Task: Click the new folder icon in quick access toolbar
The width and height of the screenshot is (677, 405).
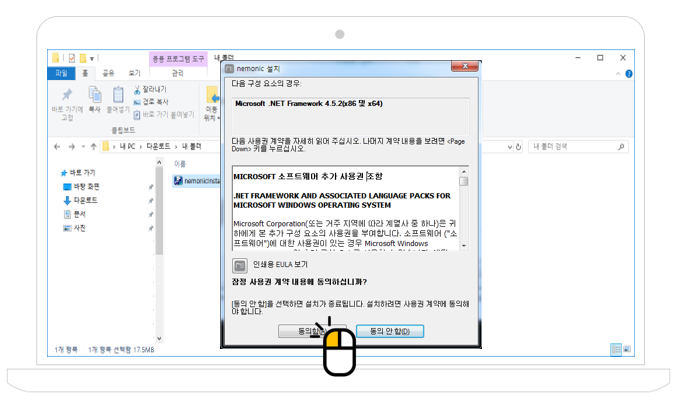Action: point(82,58)
